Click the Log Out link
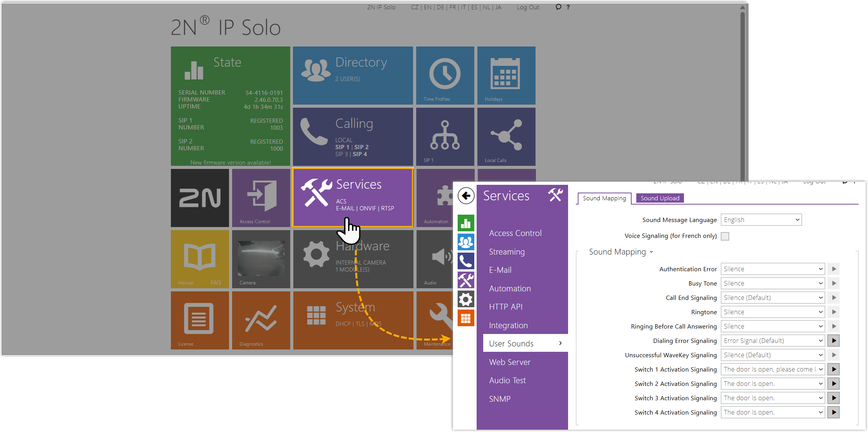The height and width of the screenshot is (432, 868). (528, 7)
